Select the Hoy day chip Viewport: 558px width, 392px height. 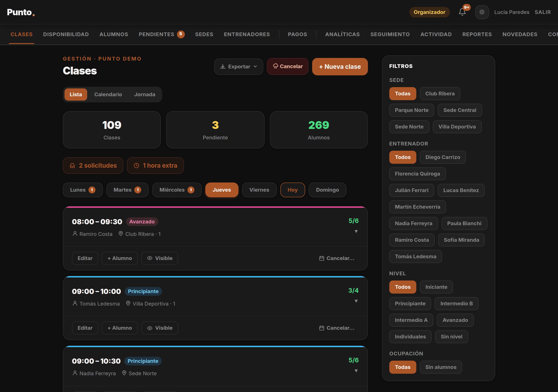pos(292,190)
